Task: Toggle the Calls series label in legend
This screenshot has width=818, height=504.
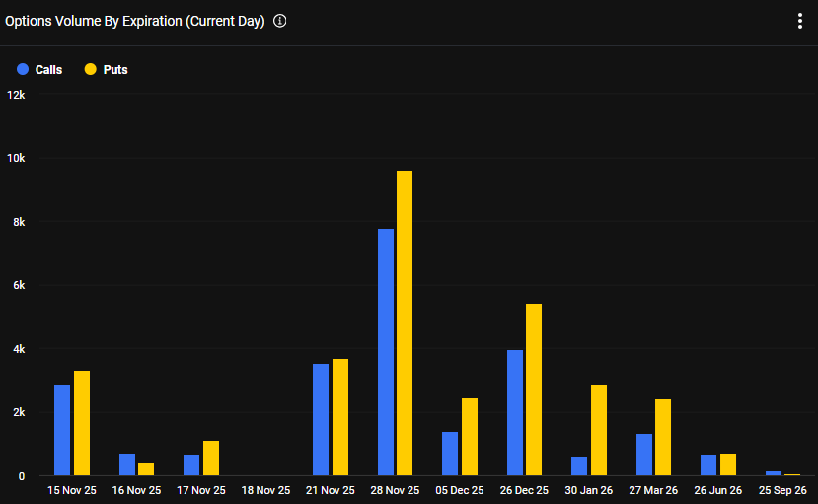Action: [x=48, y=70]
